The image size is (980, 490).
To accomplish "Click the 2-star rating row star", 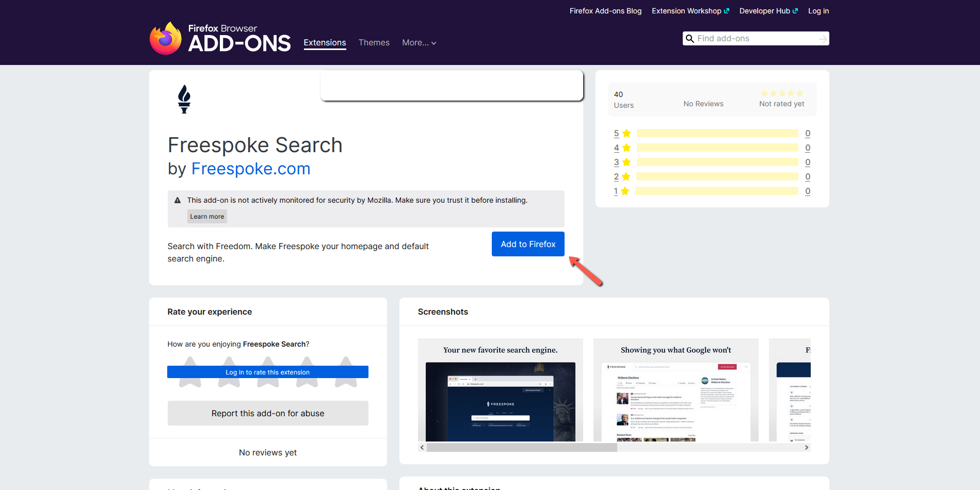I will click(626, 176).
